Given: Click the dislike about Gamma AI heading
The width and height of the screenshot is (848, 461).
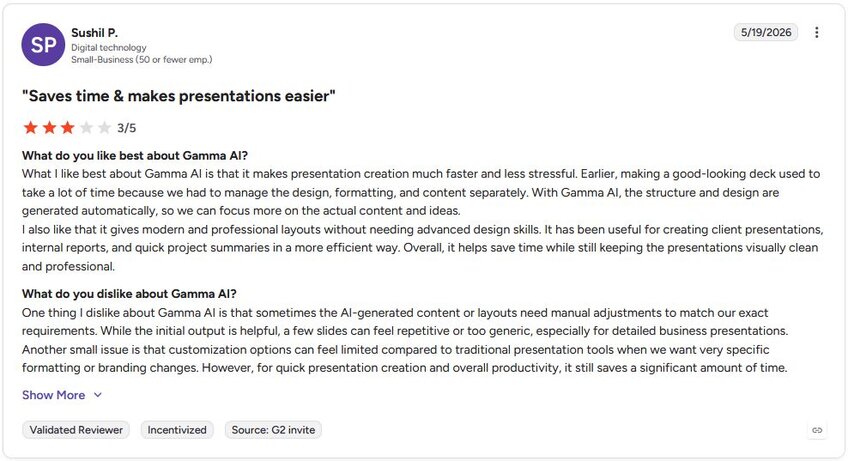Looking at the screenshot, I should coord(129,294).
